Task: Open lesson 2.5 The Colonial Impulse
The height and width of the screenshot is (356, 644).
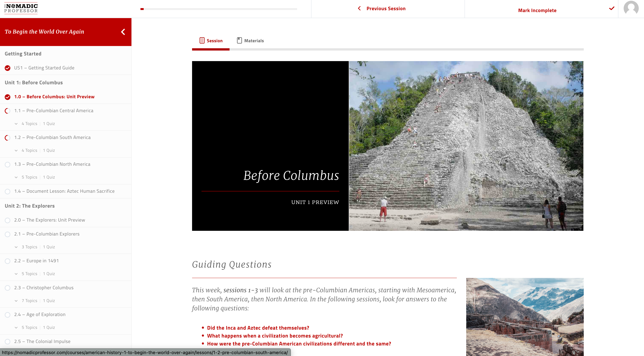Action: (42, 341)
